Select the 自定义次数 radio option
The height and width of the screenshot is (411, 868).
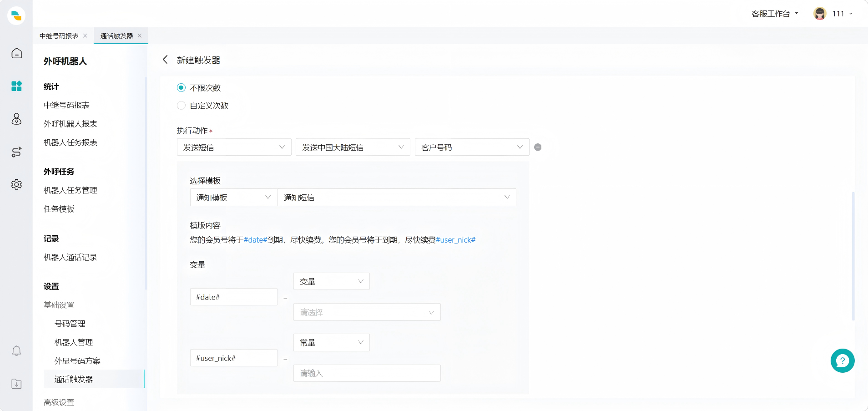[181, 106]
